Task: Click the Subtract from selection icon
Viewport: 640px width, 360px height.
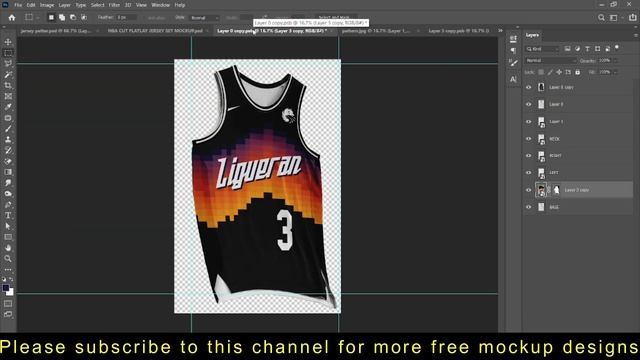Action: click(x=73, y=18)
